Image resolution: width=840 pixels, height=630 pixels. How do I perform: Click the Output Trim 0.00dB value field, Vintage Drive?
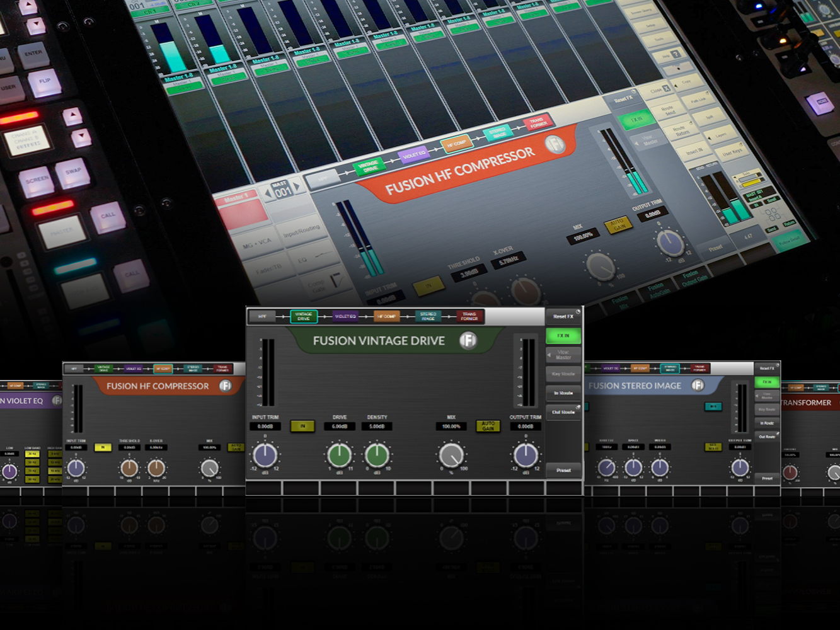526,427
